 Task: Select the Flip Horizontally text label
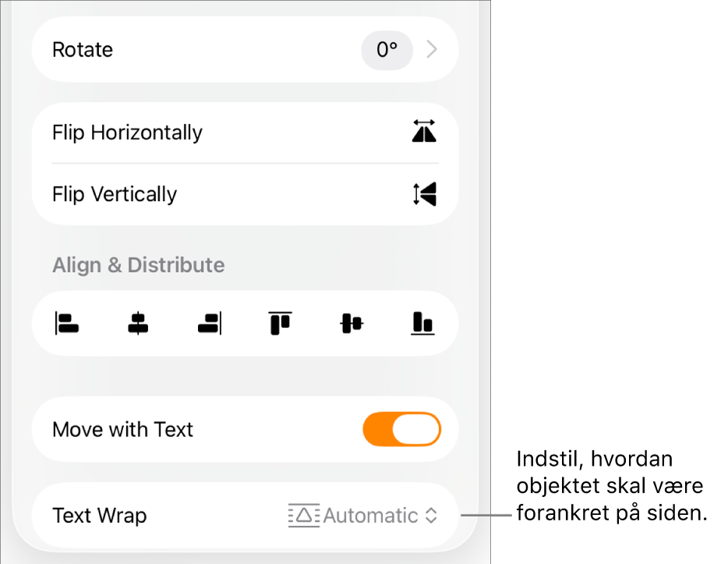pyautogui.click(x=127, y=132)
